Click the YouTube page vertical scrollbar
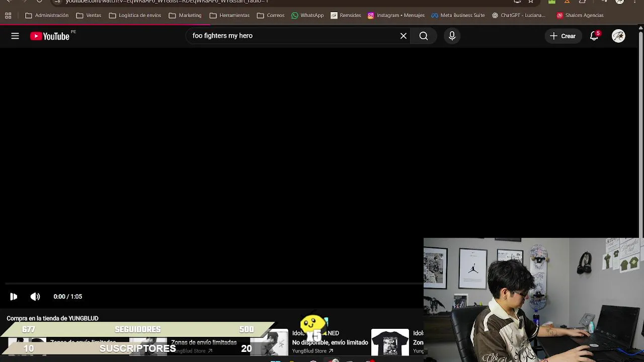The height and width of the screenshot is (362, 644). [x=640, y=136]
